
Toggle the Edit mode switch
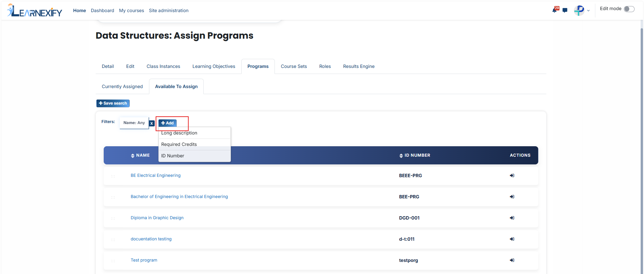point(629,9)
